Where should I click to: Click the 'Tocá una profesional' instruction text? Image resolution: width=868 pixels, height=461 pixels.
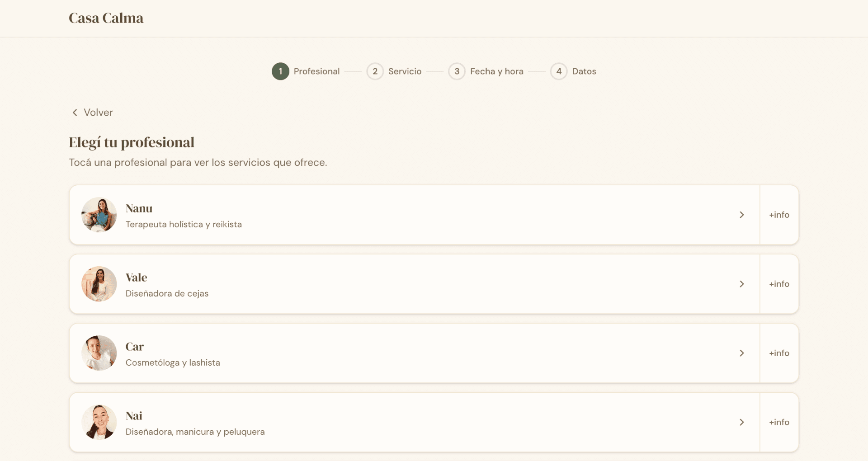[x=198, y=163]
